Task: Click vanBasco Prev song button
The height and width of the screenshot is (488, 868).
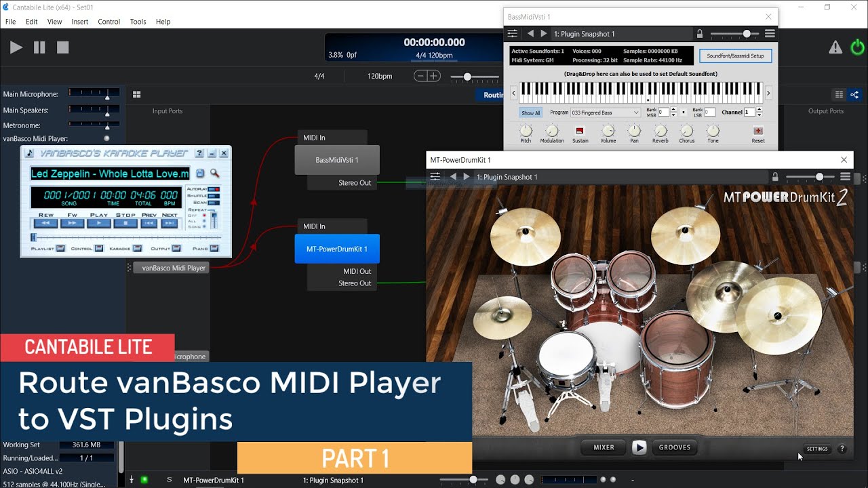Action: click(150, 223)
